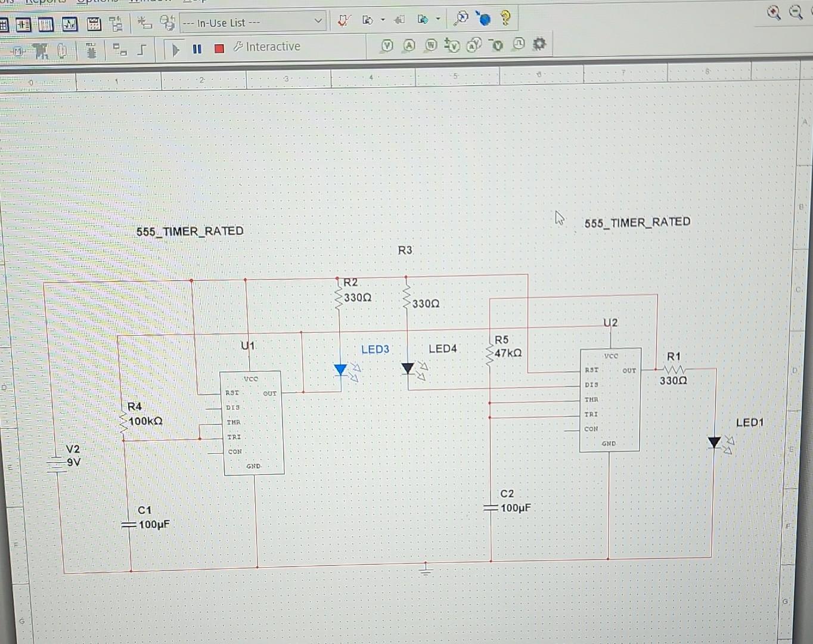Viewport: 813px width, 644px height.
Task: Stop the simulation
Action: (219, 49)
